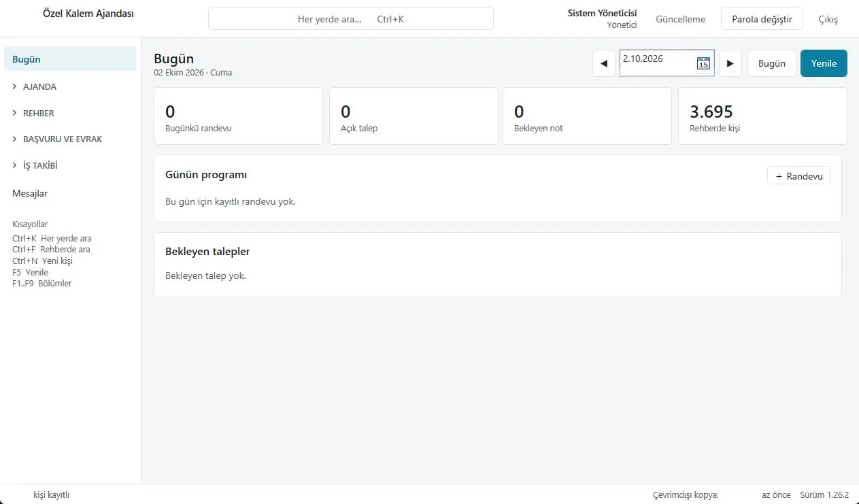Add appointment with + Randevu button

point(798,176)
